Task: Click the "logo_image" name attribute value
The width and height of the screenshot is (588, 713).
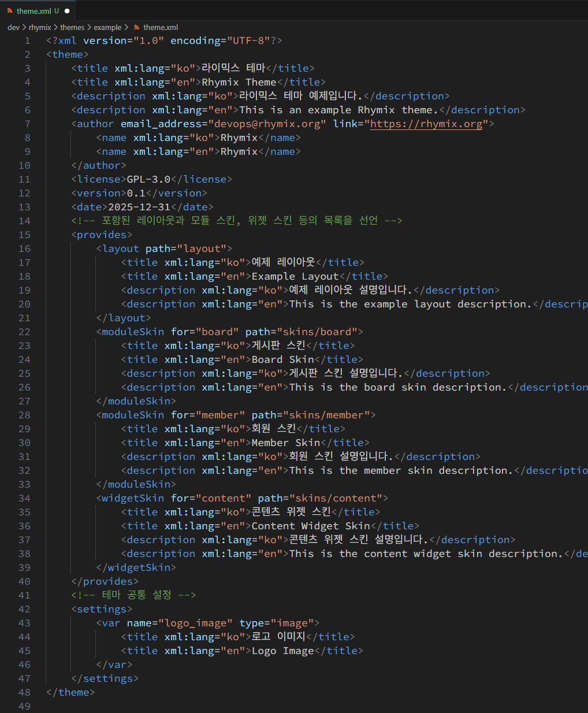Action: [x=196, y=623]
